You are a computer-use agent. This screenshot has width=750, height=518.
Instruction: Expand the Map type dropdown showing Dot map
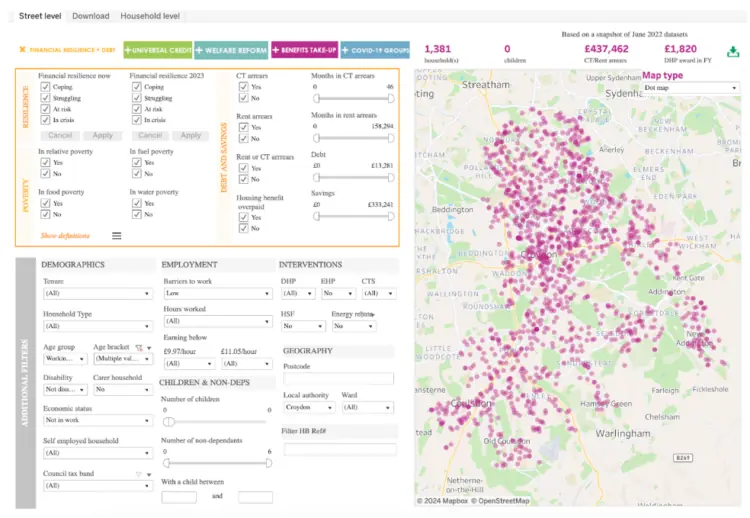coord(691,88)
